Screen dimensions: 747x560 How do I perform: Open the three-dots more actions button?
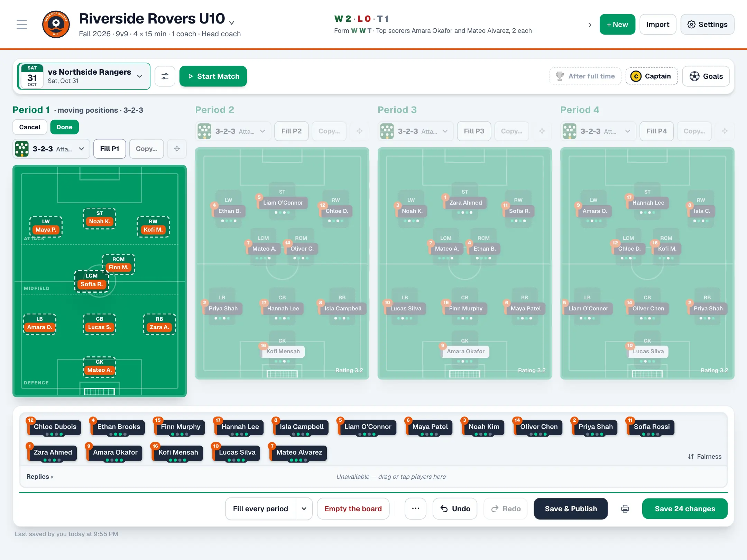tap(416, 509)
